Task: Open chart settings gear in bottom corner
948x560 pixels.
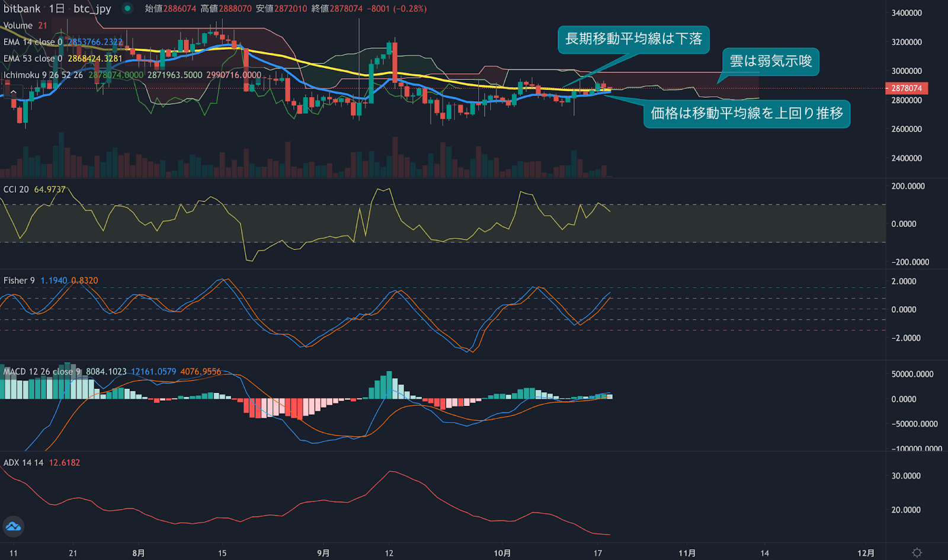Action: pyautogui.click(x=917, y=552)
